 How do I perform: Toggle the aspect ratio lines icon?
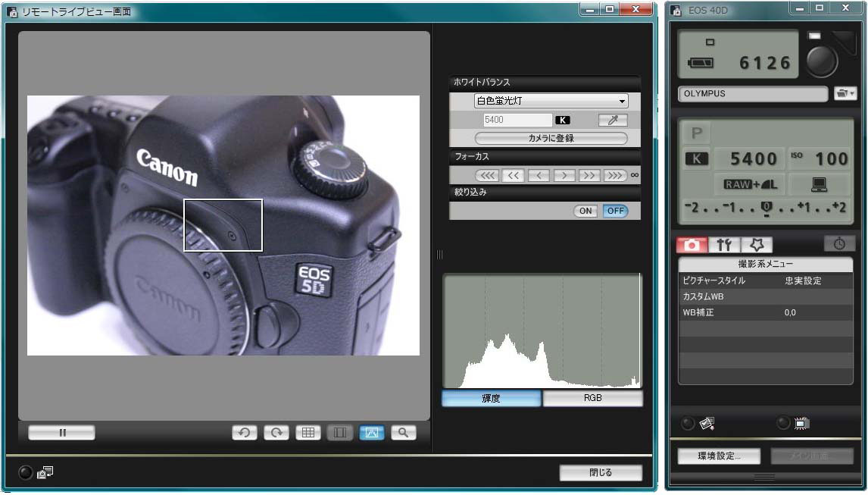(x=340, y=432)
